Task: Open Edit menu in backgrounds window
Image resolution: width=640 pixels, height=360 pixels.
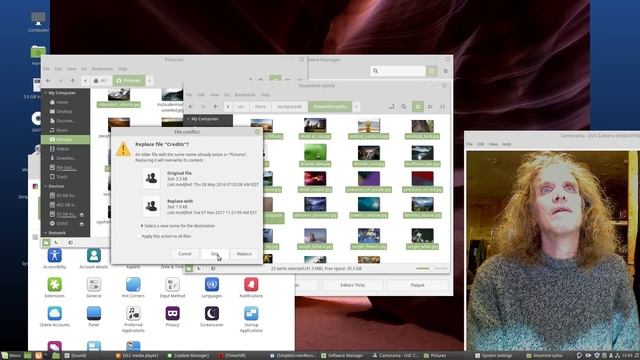Action: [201, 95]
